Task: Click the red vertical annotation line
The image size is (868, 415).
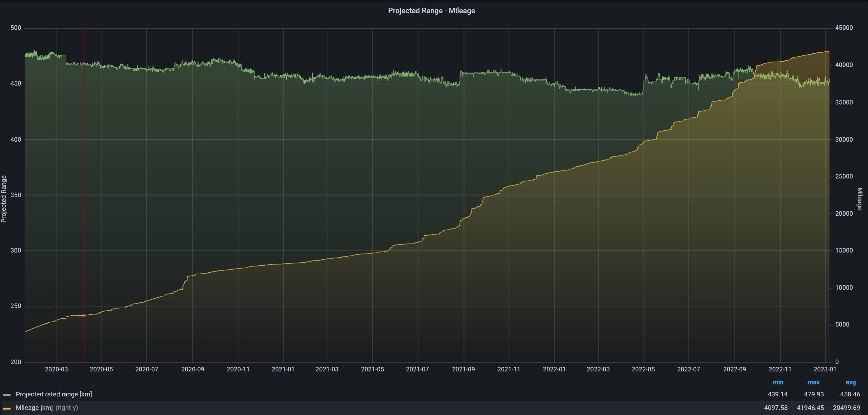Action: tap(84, 169)
